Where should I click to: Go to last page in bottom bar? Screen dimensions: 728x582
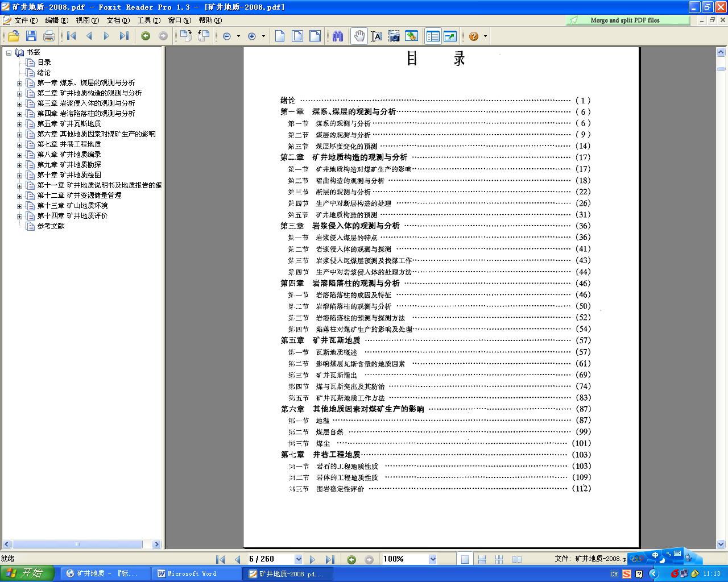click(329, 560)
